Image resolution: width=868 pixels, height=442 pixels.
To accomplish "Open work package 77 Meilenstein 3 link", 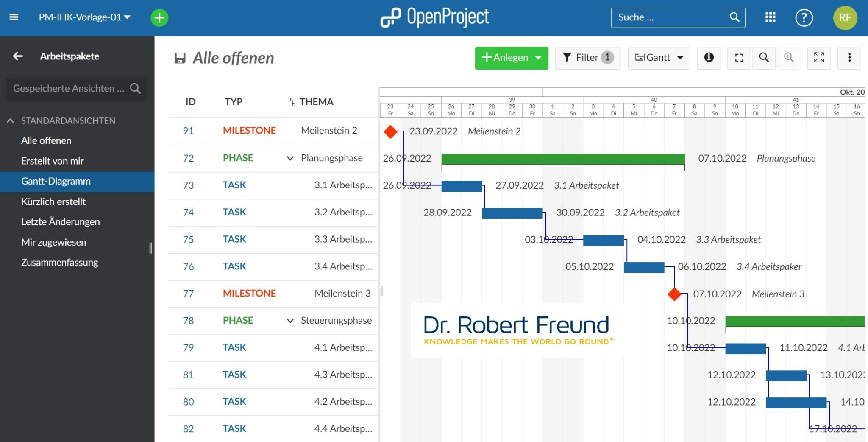I will [x=189, y=293].
